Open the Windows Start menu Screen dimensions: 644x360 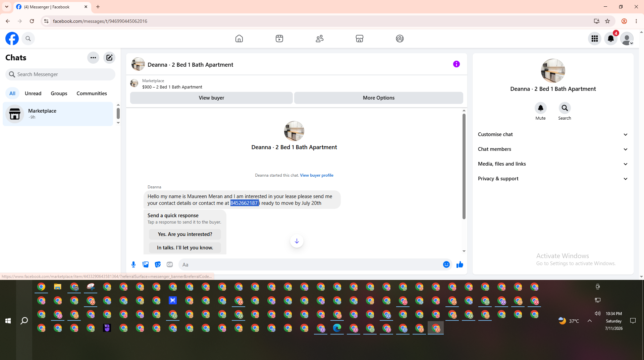(8, 321)
